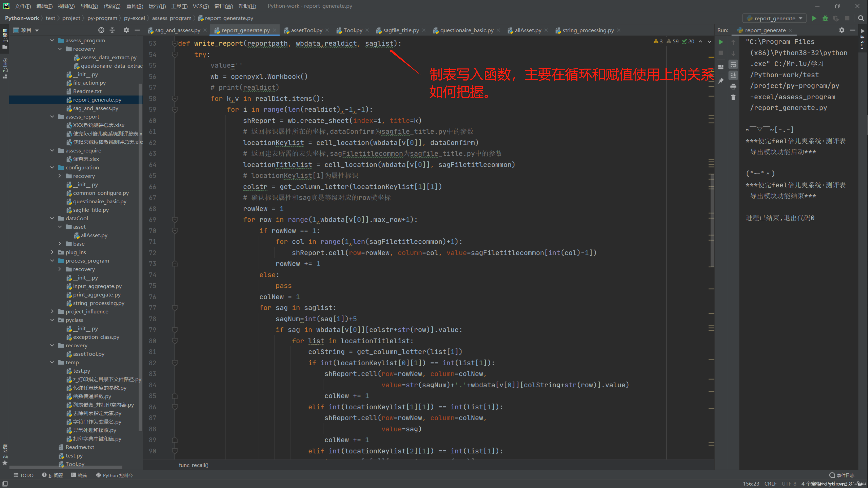Toggle the 1: 项目 tool window stripe button
The image size is (868, 488).
[5, 39]
